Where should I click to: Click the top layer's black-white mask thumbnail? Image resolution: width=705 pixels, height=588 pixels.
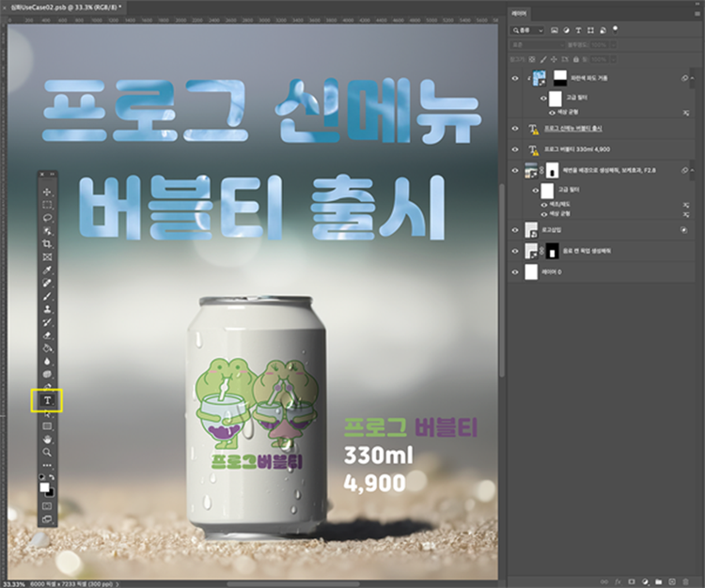(560, 78)
